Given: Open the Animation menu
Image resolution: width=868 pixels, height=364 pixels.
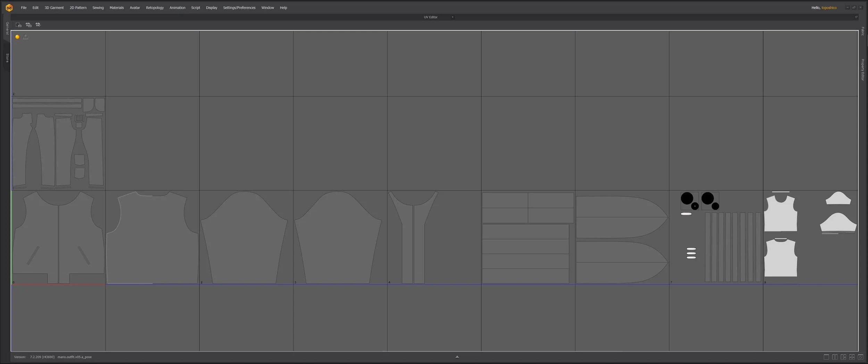Looking at the screenshot, I should pos(177,8).
